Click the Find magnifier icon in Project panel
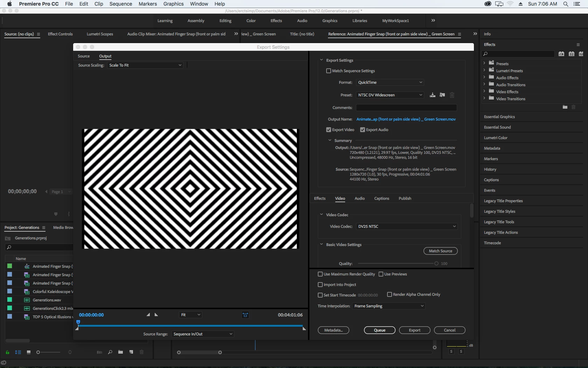Viewport: 588px width, 368px height. coord(110,352)
